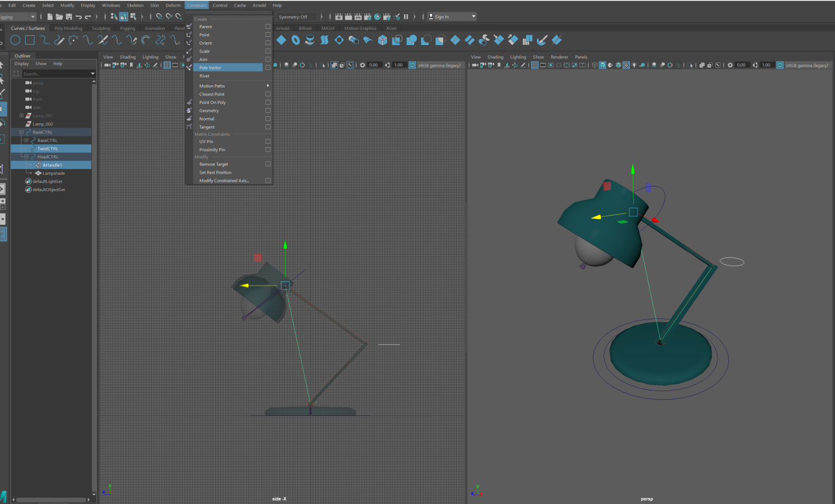The image size is (835, 504).
Task: Open the Aim constraint option box
Action: [267, 59]
